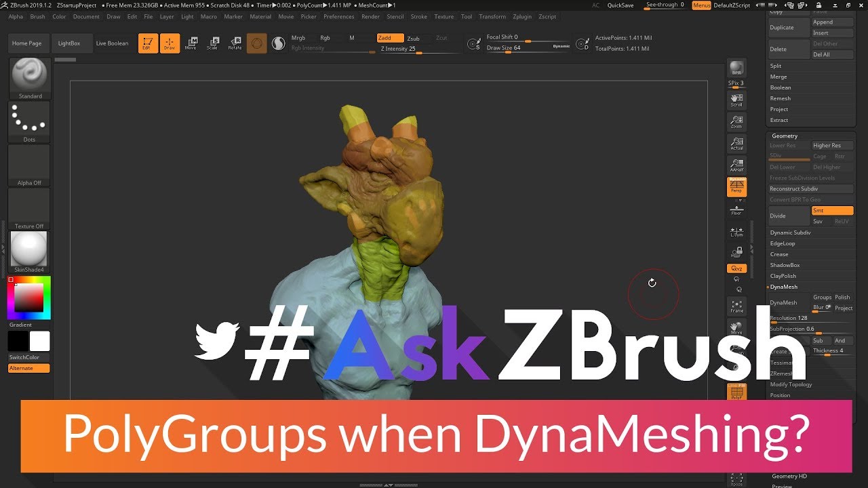
Task: Select the Rotate tool
Action: 235,43
